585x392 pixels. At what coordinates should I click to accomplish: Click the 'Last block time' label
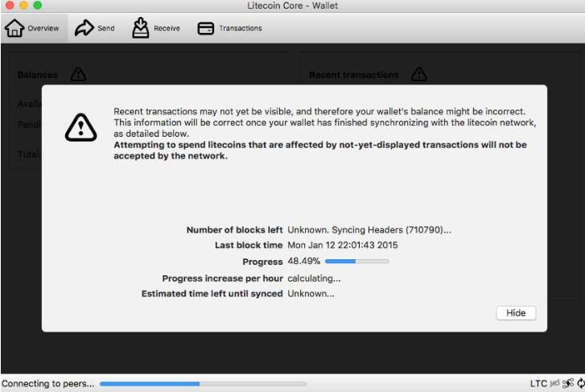click(249, 246)
